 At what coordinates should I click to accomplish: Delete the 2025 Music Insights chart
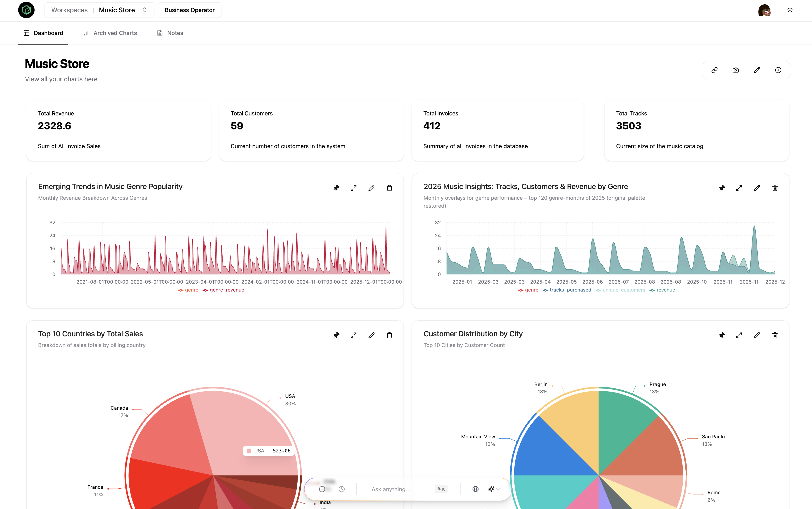[x=775, y=188]
